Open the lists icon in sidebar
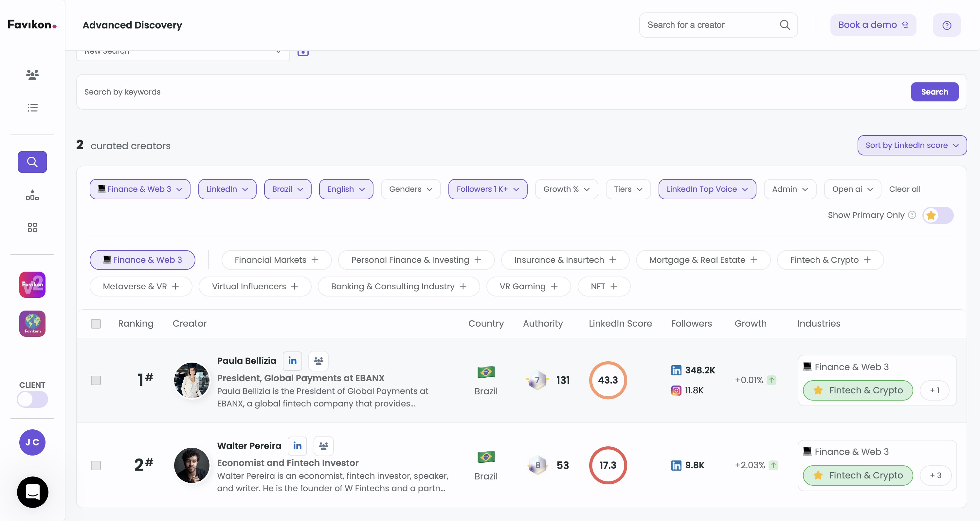Image resolution: width=980 pixels, height=521 pixels. [32, 108]
